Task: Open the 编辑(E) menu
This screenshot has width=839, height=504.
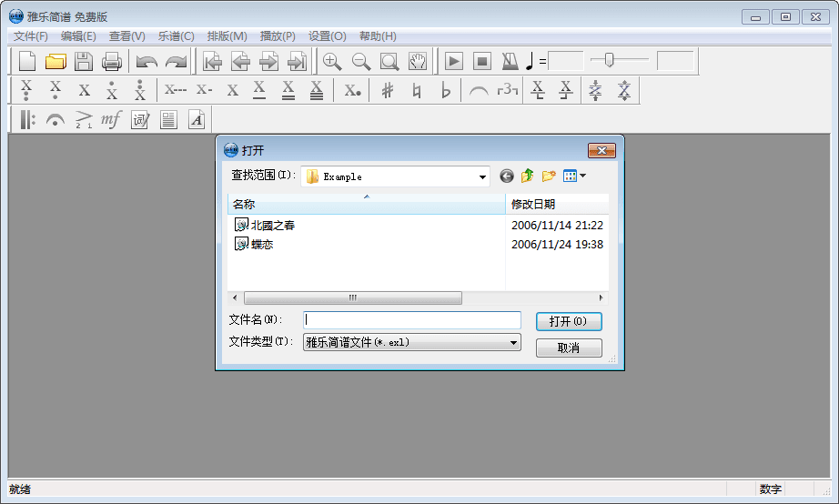Action: click(78, 36)
